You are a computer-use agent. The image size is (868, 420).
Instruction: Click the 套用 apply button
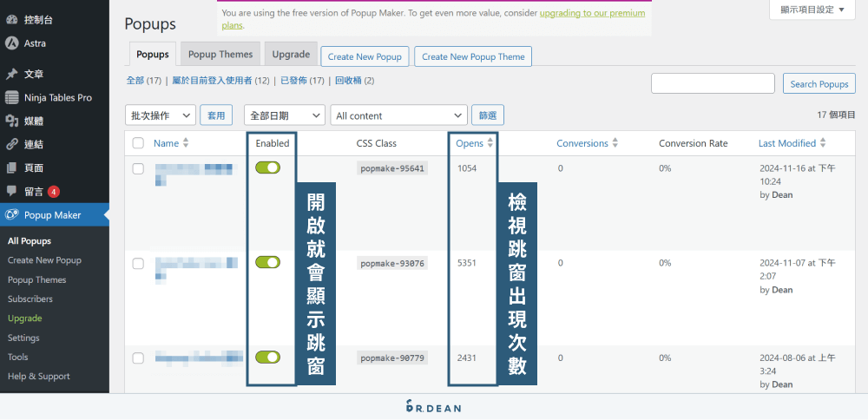[x=216, y=115]
